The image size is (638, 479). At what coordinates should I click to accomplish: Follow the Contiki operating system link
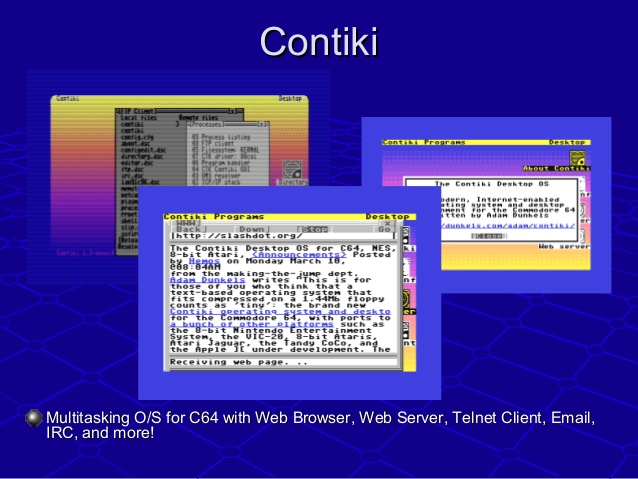[280, 312]
